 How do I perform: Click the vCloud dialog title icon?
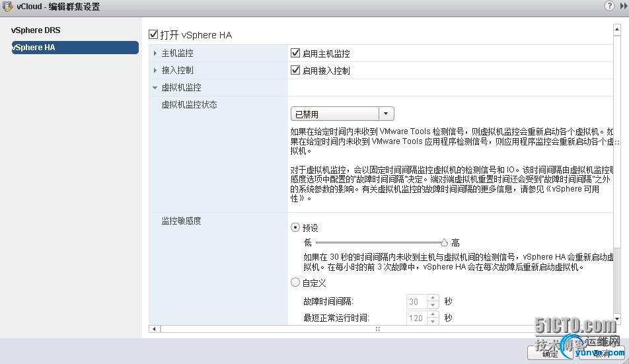pyautogui.click(x=7, y=7)
